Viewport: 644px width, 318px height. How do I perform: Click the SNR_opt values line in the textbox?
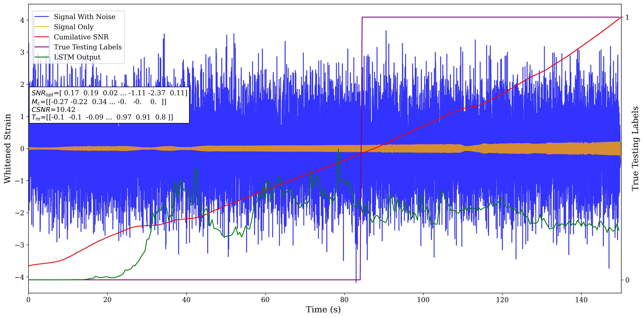tap(109, 93)
